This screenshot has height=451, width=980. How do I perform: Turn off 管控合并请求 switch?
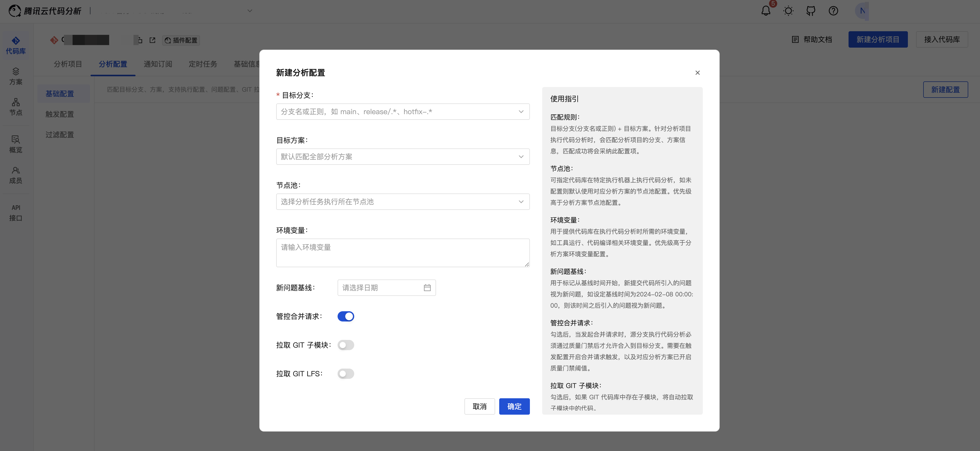[x=346, y=316]
